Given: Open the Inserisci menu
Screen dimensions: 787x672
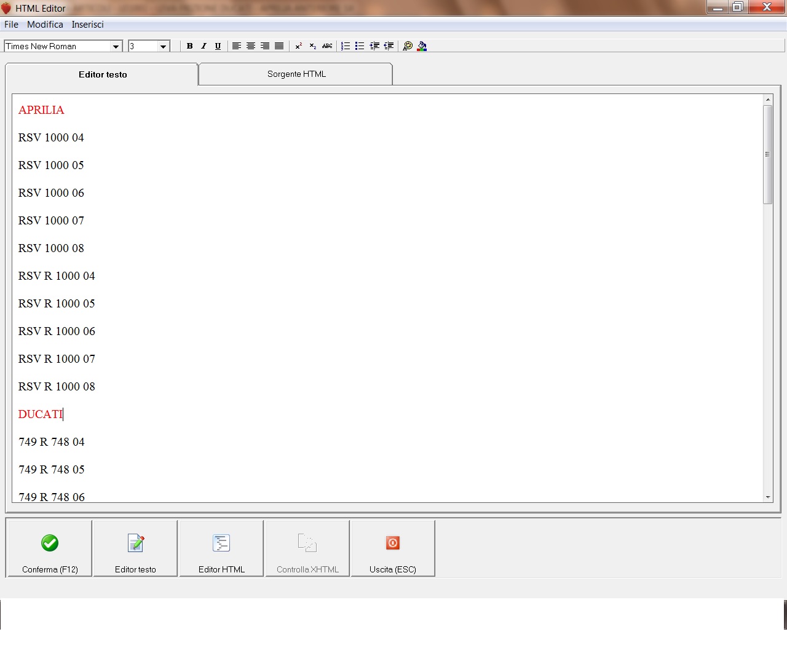Looking at the screenshot, I should tap(88, 25).
